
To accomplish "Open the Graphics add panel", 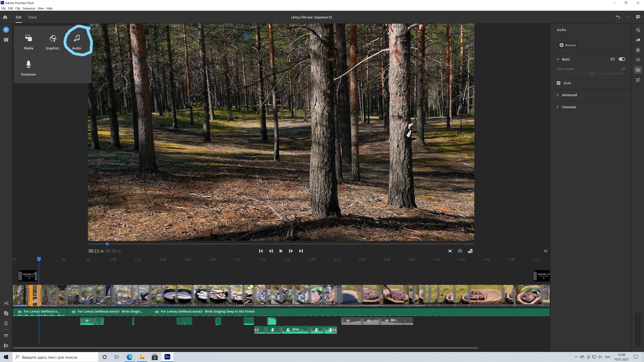I will pyautogui.click(x=52, y=39).
